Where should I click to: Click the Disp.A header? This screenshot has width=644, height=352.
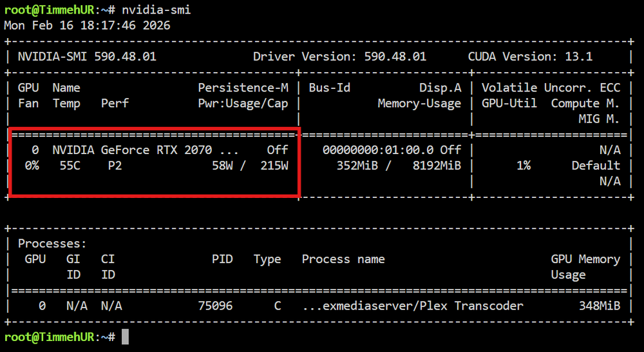(440, 88)
